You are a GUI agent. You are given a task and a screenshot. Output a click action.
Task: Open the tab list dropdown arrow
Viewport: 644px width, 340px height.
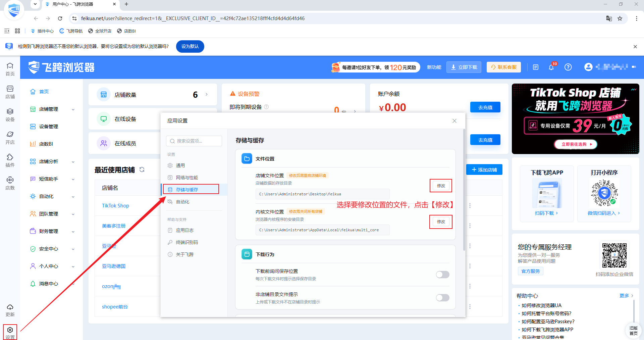tap(35, 4)
